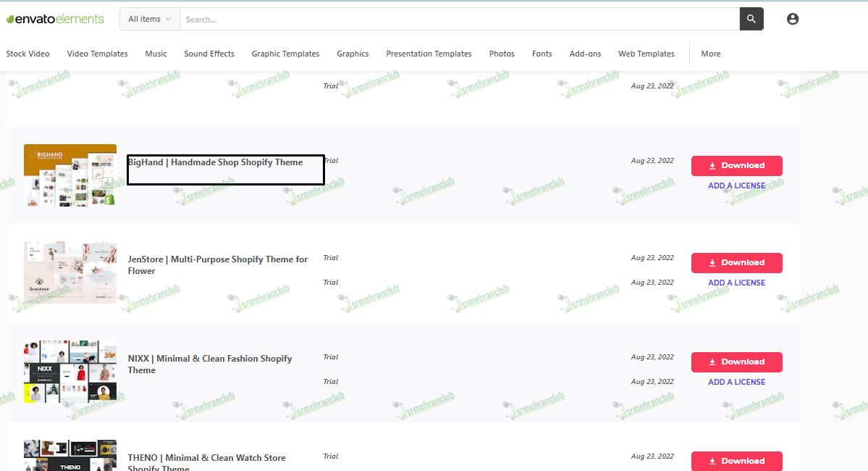Open the Graphics category
Screen dimensions: 868x471
(353, 54)
